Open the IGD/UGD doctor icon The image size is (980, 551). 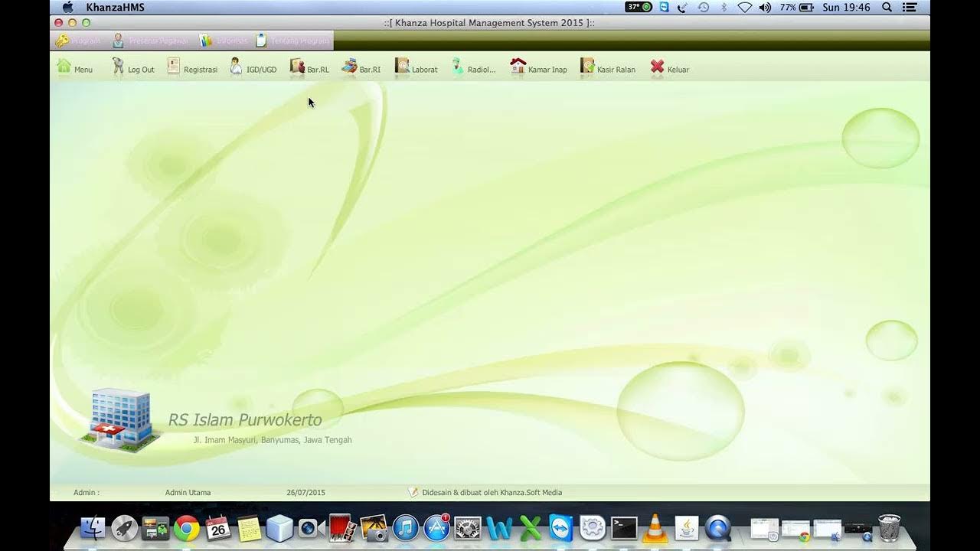tap(236, 67)
